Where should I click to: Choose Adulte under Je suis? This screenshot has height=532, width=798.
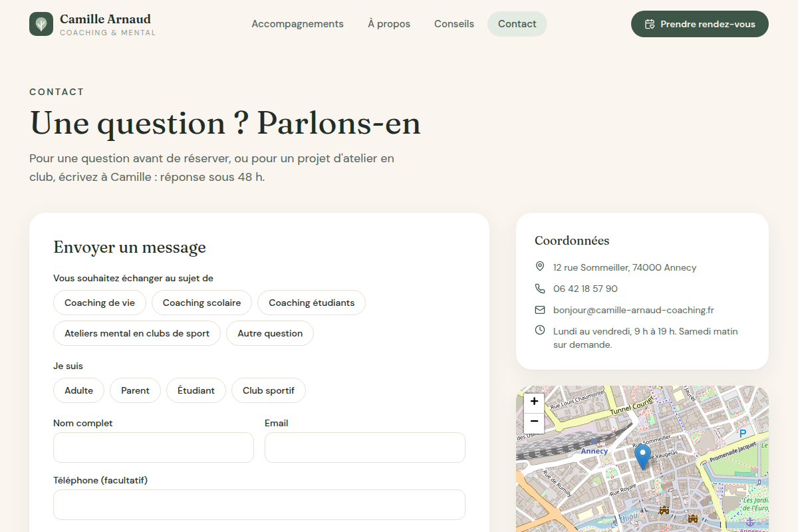[x=78, y=390]
